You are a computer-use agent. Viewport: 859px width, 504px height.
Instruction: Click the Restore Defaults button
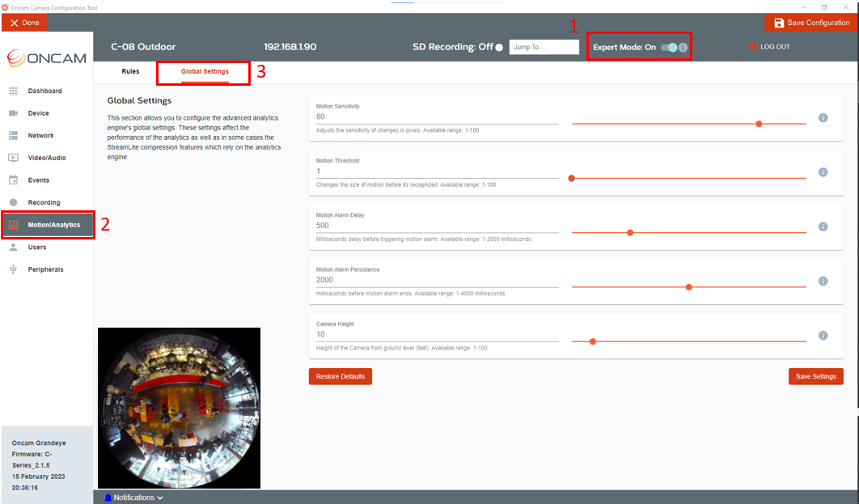click(341, 376)
